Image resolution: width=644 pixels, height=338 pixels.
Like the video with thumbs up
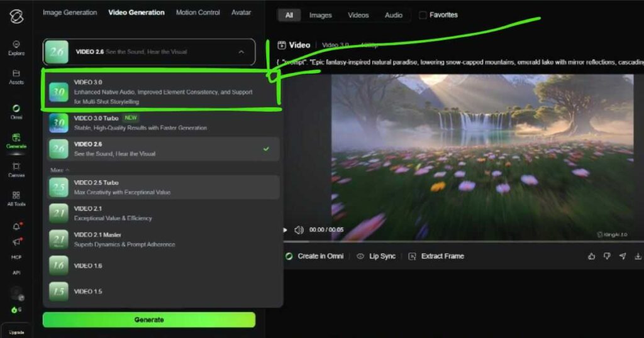(591, 256)
